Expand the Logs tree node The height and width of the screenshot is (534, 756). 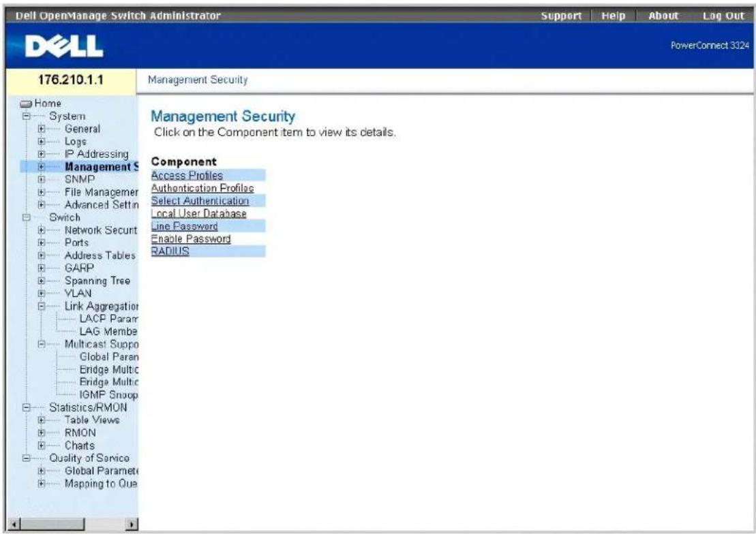pyautogui.click(x=42, y=142)
